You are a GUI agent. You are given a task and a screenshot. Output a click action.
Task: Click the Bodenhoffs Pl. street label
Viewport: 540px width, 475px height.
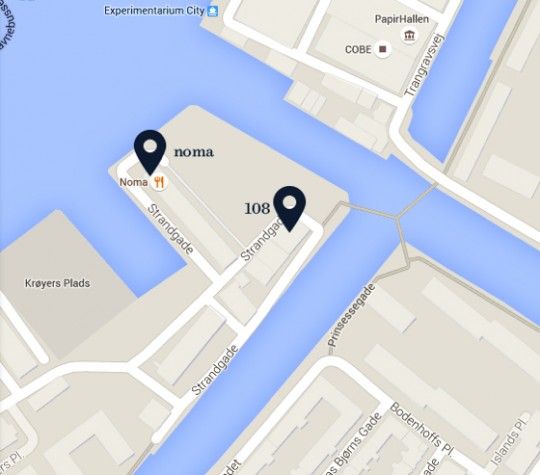coord(422,430)
